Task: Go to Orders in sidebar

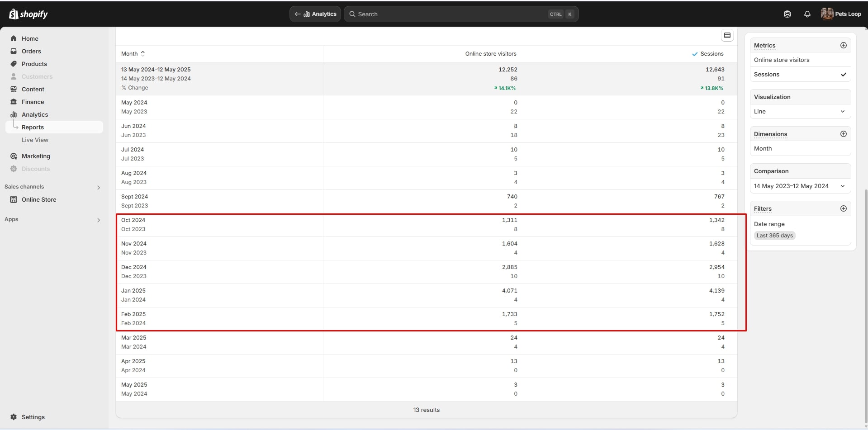Action: [31, 51]
